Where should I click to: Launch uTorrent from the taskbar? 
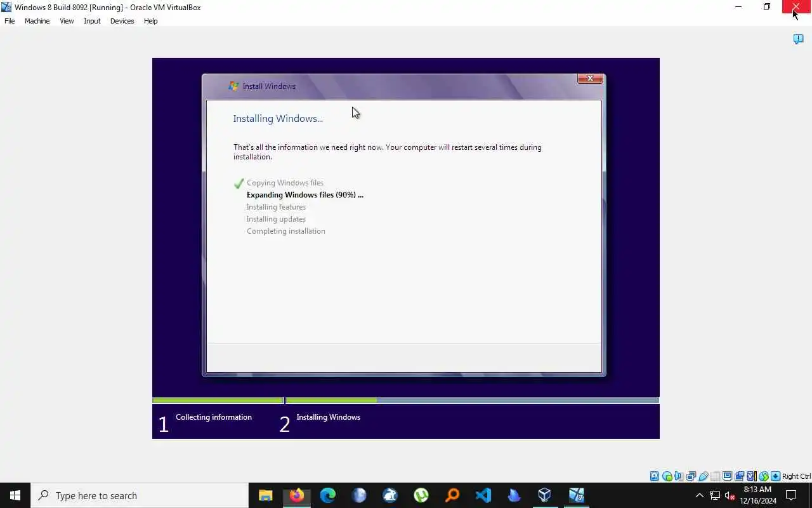[x=421, y=495]
